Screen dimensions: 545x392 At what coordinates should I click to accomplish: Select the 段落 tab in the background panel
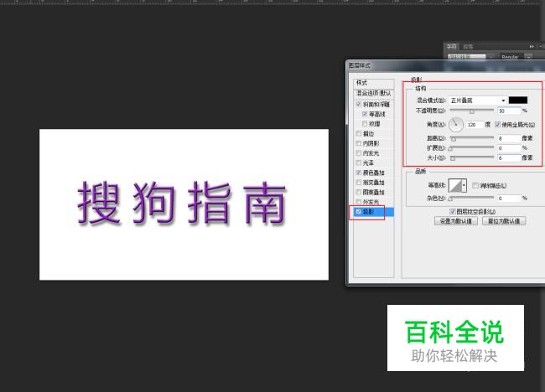468,47
